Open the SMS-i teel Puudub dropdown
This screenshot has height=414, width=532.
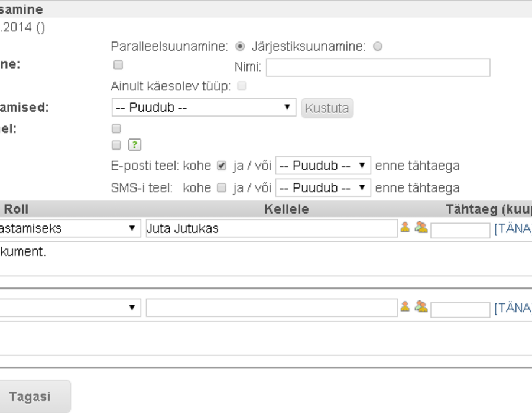(x=323, y=187)
